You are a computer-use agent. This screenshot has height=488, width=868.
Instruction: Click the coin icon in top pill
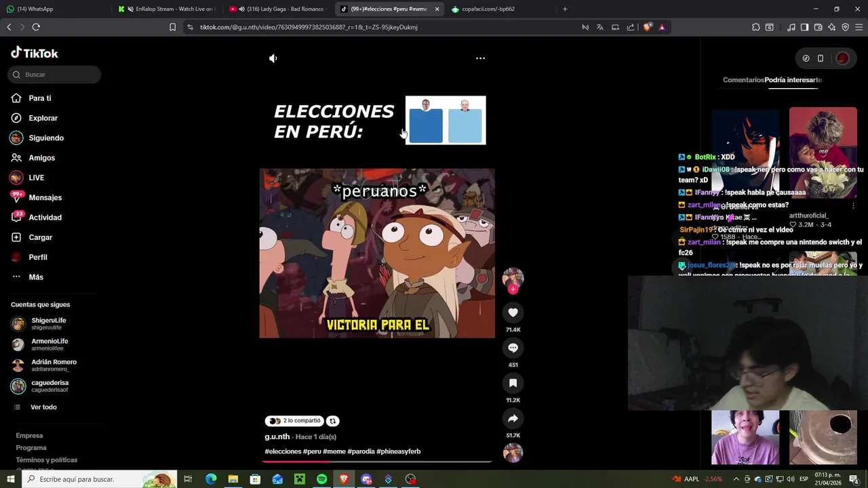[806, 58]
